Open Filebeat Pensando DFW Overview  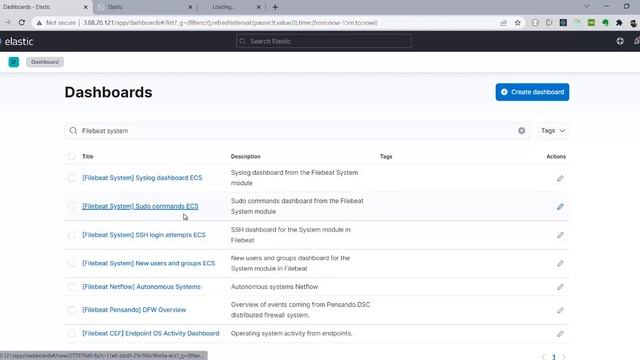pos(134,310)
